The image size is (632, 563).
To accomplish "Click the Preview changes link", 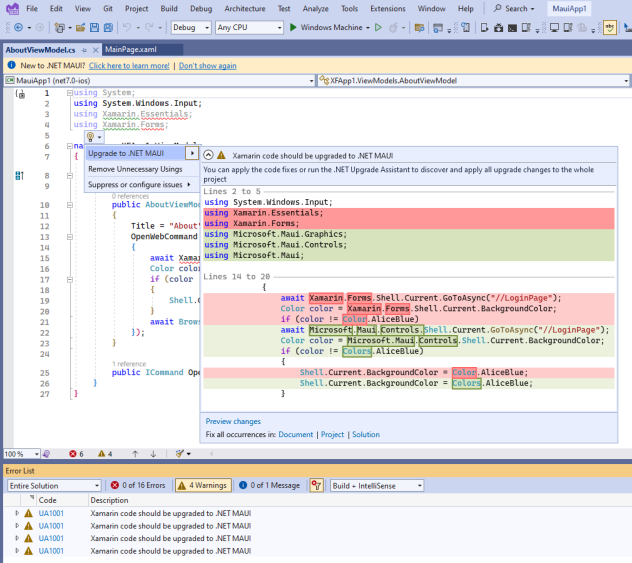I will click(x=233, y=421).
